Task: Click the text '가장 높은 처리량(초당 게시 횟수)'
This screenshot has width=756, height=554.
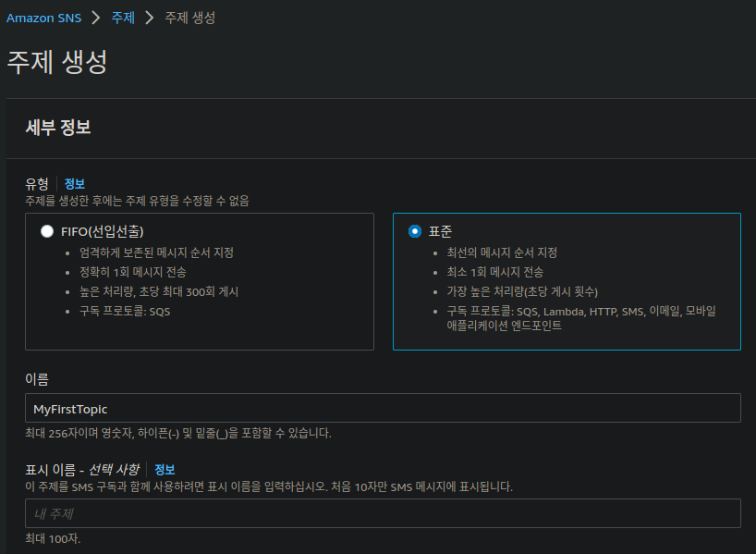Action: click(522, 292)
